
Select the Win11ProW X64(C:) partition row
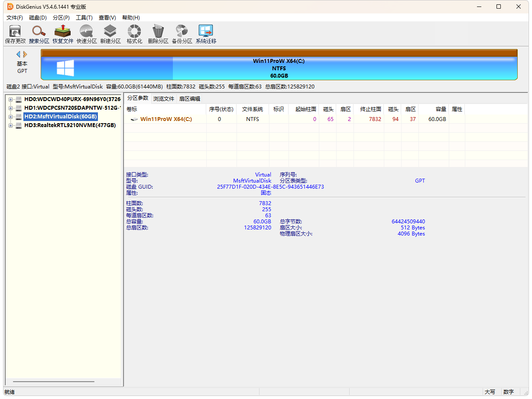pos(295,119)
